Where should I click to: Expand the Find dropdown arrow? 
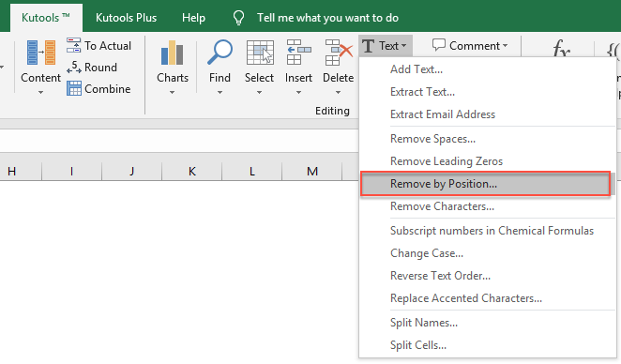pos(220,92)
